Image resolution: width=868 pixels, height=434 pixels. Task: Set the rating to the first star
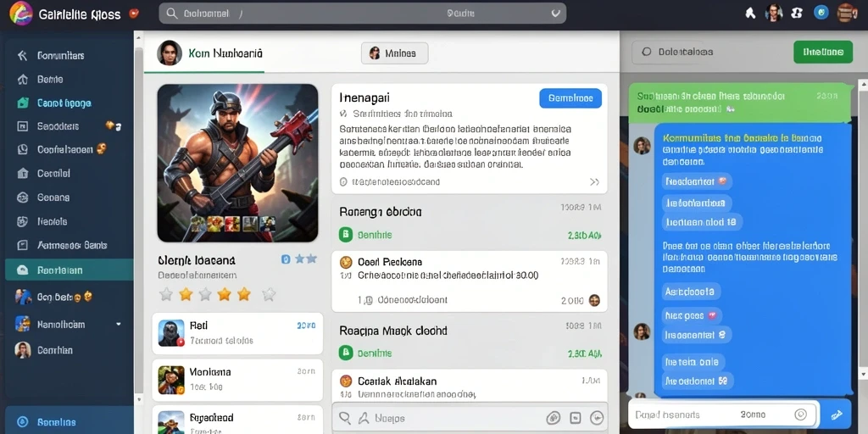(x=166, y=294)
